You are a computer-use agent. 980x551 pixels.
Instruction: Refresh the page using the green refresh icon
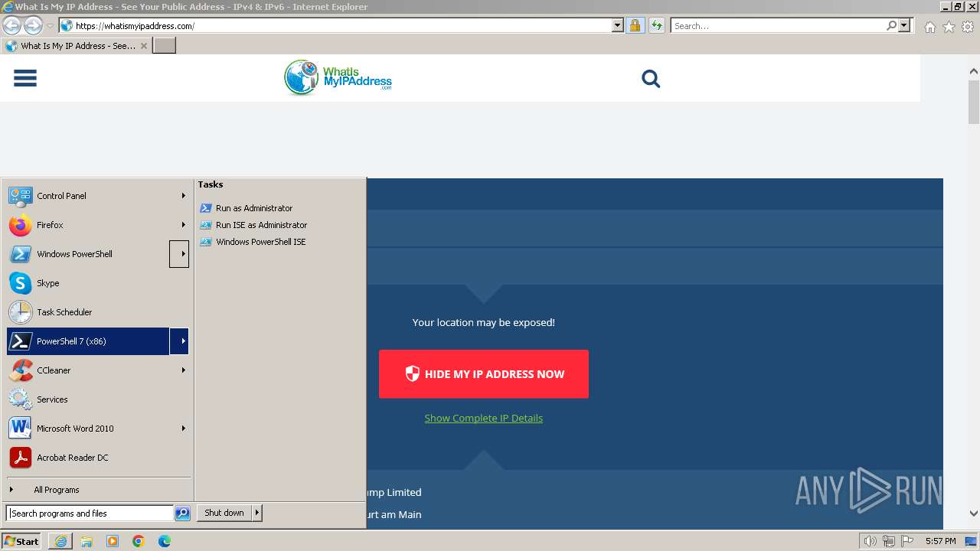coord(656,25)
